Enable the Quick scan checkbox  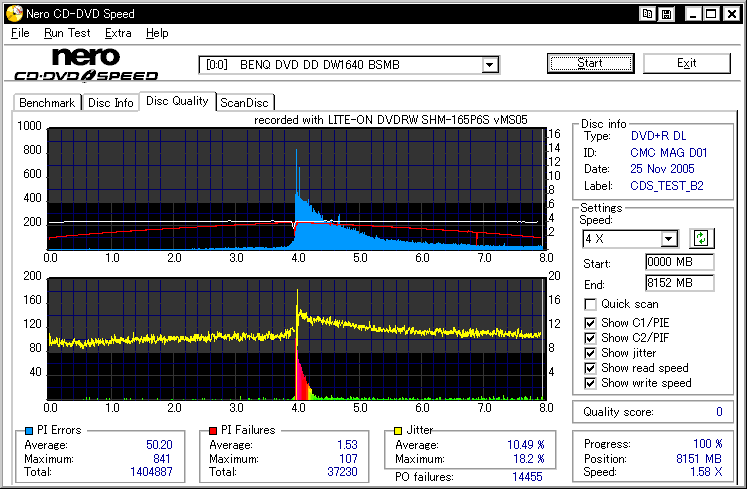click(591, 304)
